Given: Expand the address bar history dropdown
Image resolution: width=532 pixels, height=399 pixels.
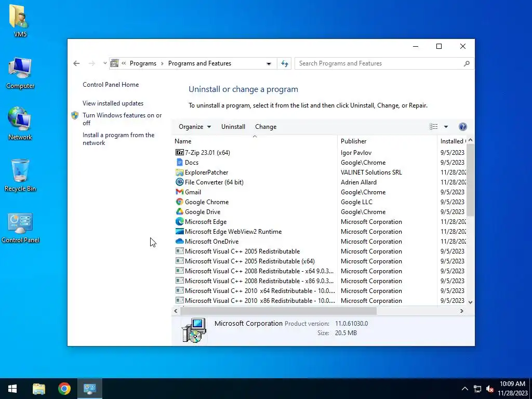Looking at the screenshot, I should click(269, 63).
